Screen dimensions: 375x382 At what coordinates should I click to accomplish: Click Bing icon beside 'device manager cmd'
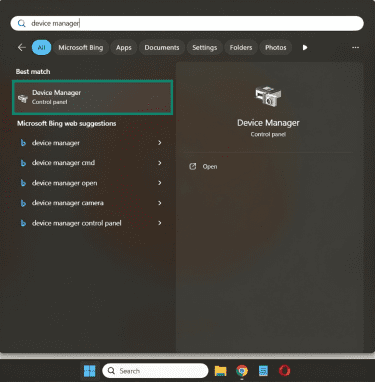point(23,163)
